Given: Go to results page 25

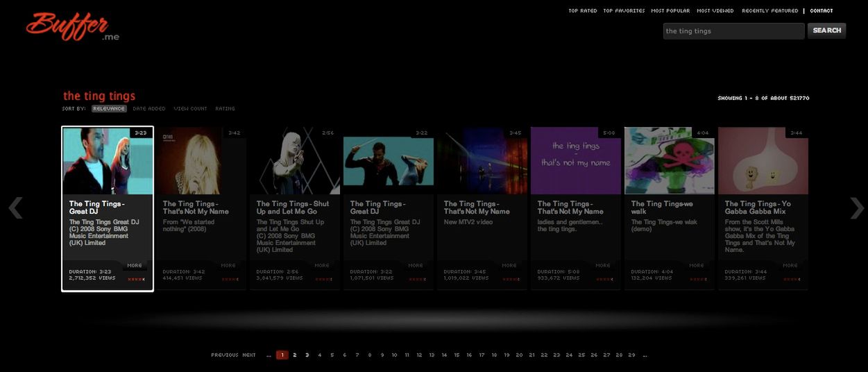Looking at the screenshot, I should [581, 355].
